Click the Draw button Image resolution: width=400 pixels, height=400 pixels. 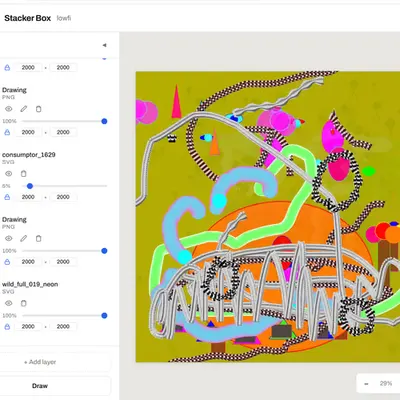[40, 386]
